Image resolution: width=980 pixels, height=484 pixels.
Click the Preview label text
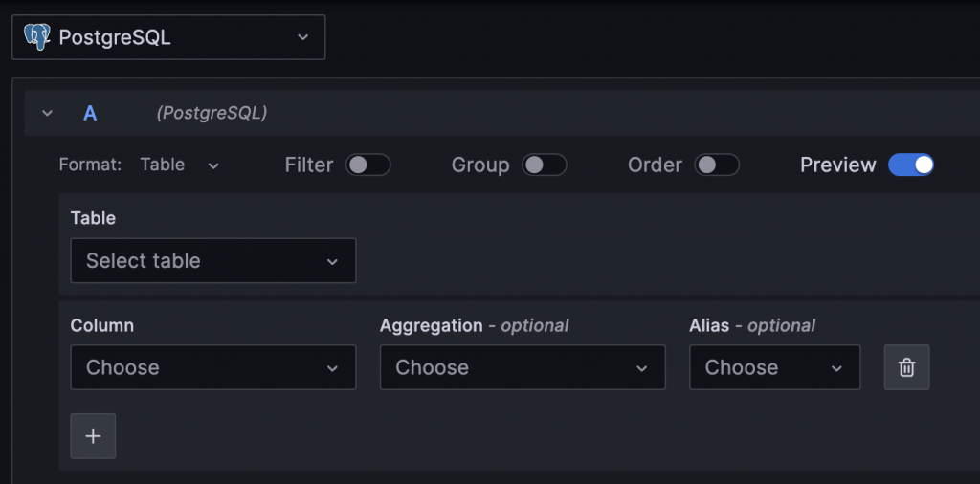click(x=837, y=165)
